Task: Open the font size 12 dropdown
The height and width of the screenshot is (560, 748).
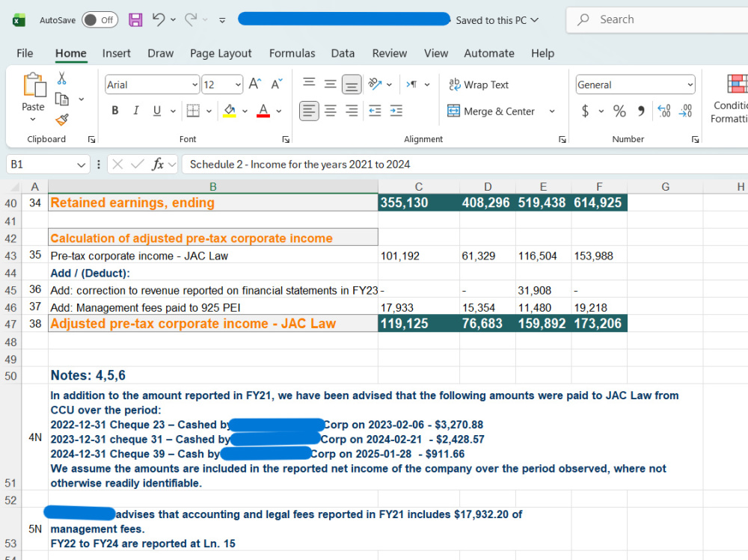Action: 238,85
